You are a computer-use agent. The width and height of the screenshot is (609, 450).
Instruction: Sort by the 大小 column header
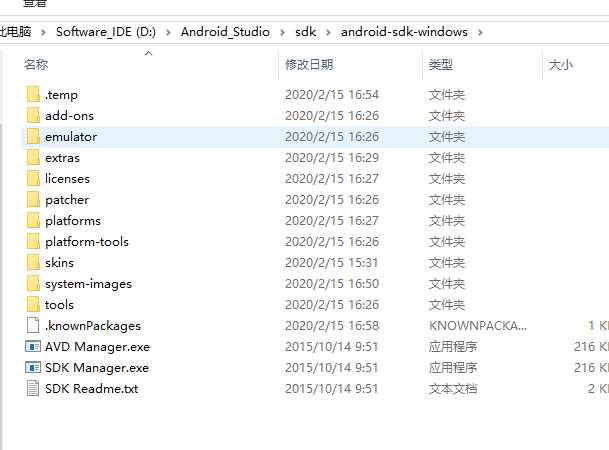point(561,64)
